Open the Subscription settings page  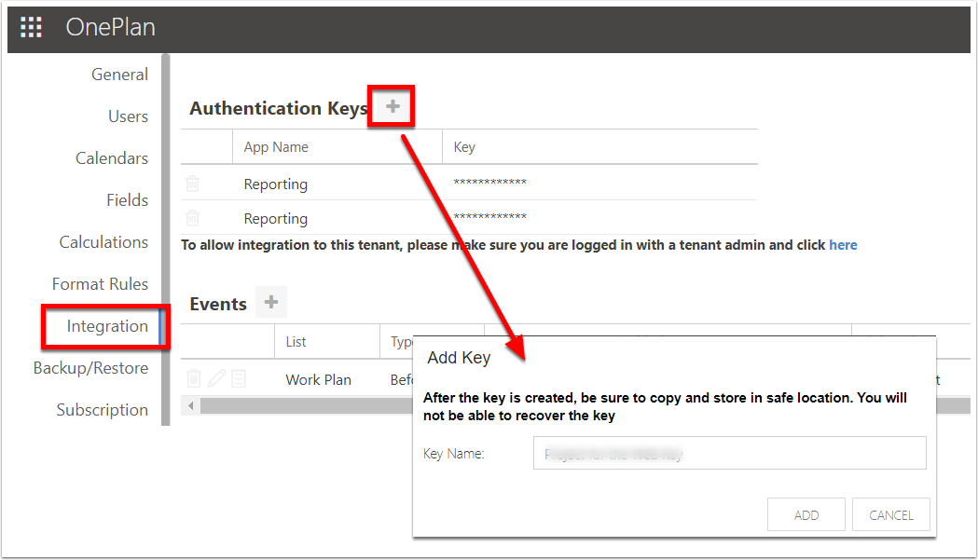[x=103, y=410]
